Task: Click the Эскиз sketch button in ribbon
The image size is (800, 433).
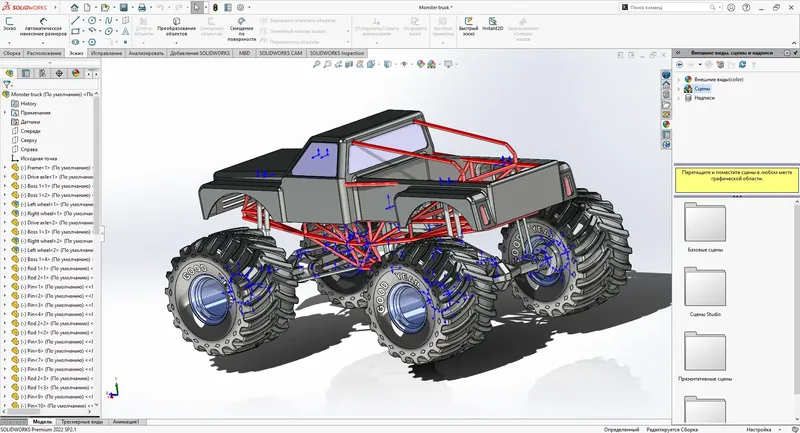Action: (x=9, y=24)
